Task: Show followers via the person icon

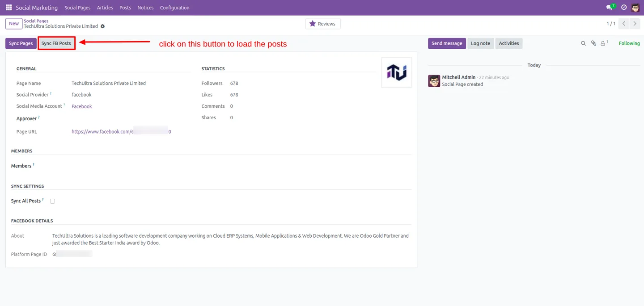Action: click(604, 43)
